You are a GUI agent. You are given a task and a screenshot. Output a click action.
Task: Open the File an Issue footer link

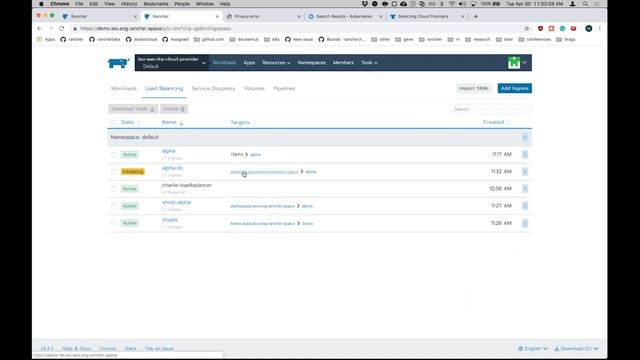pos(159,349)
